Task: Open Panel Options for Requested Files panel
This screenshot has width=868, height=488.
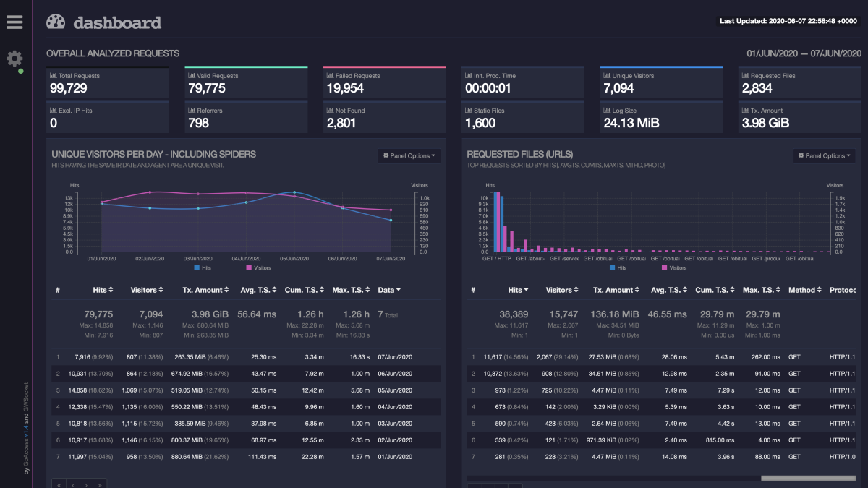Action: pyautogui.click(x=824, y=155)
